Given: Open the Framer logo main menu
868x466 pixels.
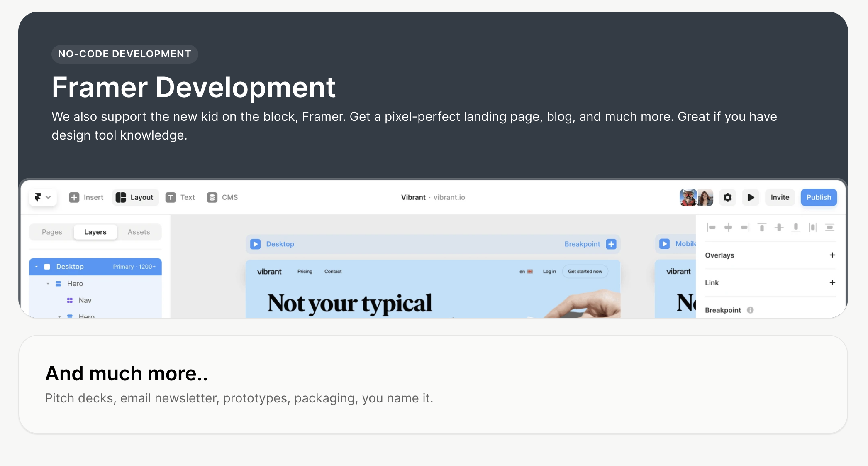Looking at the screenshot, I should coord(43,197).
